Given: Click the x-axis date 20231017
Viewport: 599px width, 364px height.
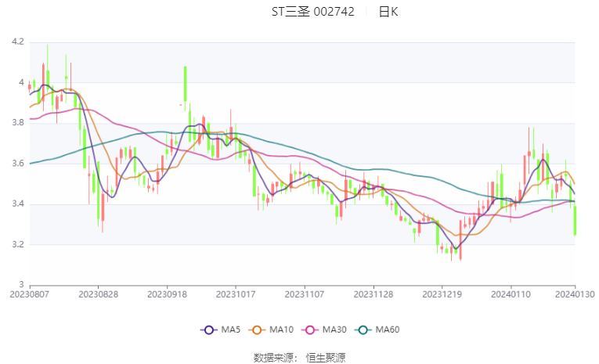Looking at the screenshot, I should point(236,294).
